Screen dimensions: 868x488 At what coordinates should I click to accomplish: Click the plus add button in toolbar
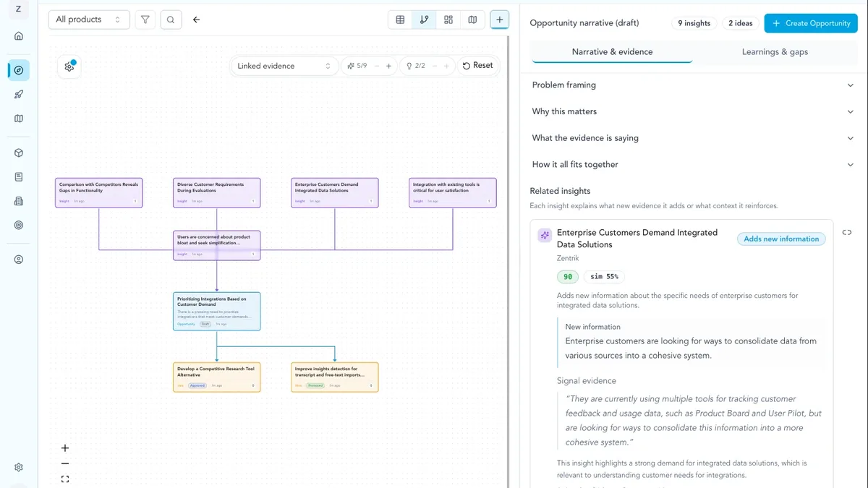[499, 20]
